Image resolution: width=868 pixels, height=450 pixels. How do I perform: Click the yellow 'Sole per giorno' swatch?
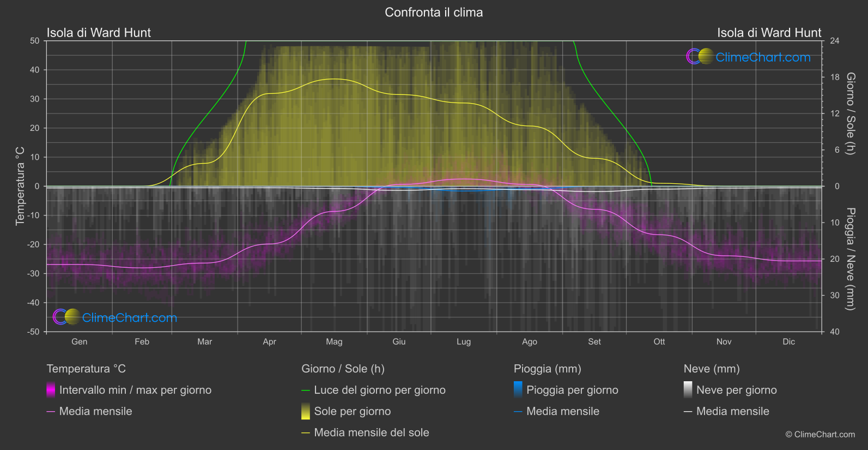point(306,411)
